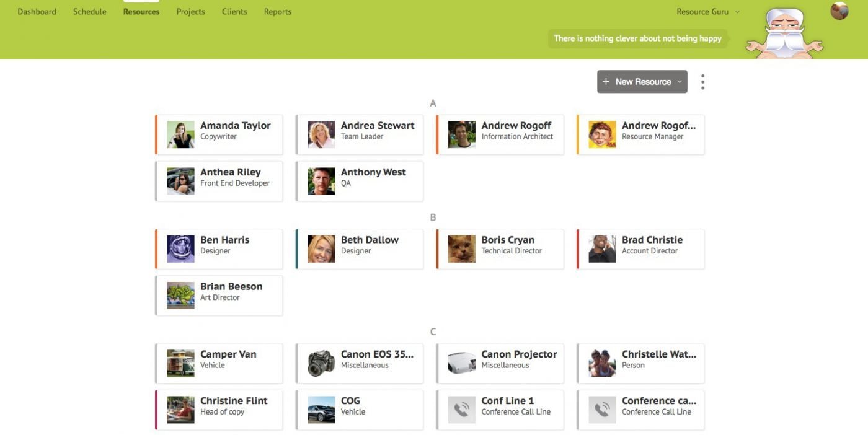Open the Schedule tab

(90, 12)
